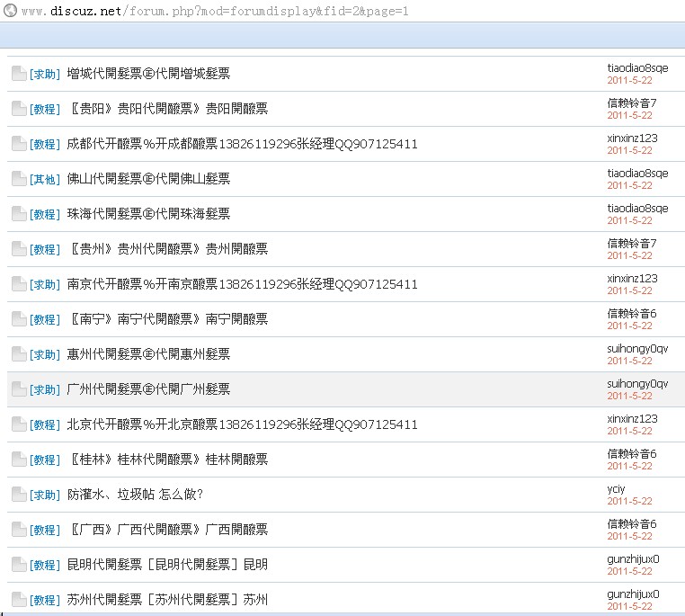Filter by [教程] tag in 贵阳 row

point(45,109)
